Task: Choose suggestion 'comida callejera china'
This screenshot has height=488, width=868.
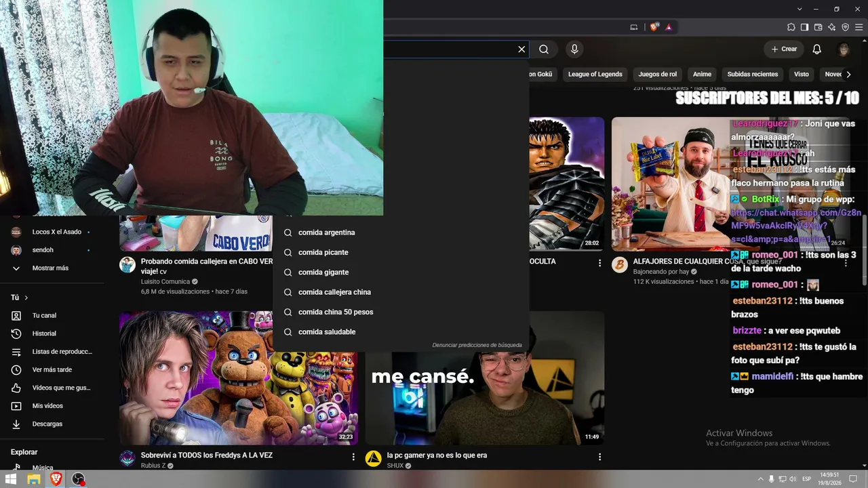Action: 401,292
